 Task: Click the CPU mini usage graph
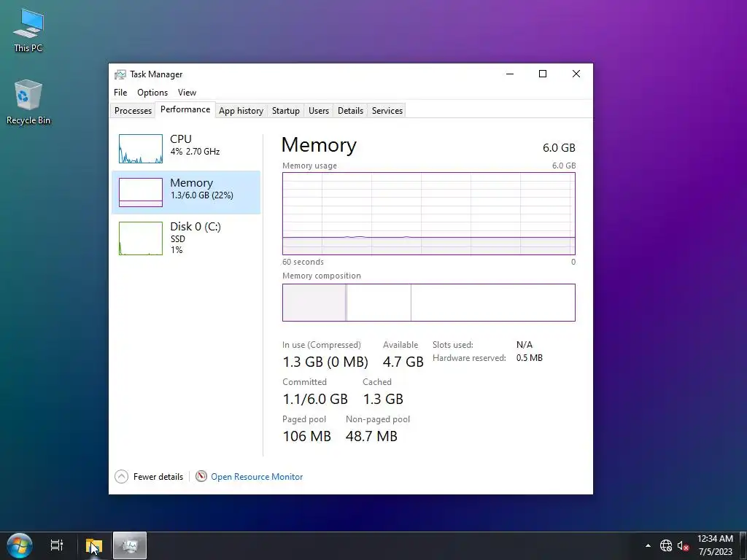[141, 149]
